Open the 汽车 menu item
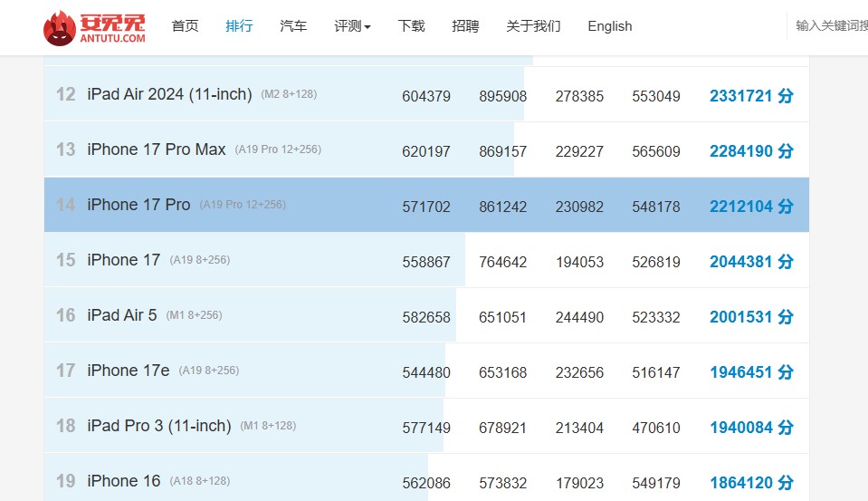Viewport: 868px width, 501px height. 293,26
